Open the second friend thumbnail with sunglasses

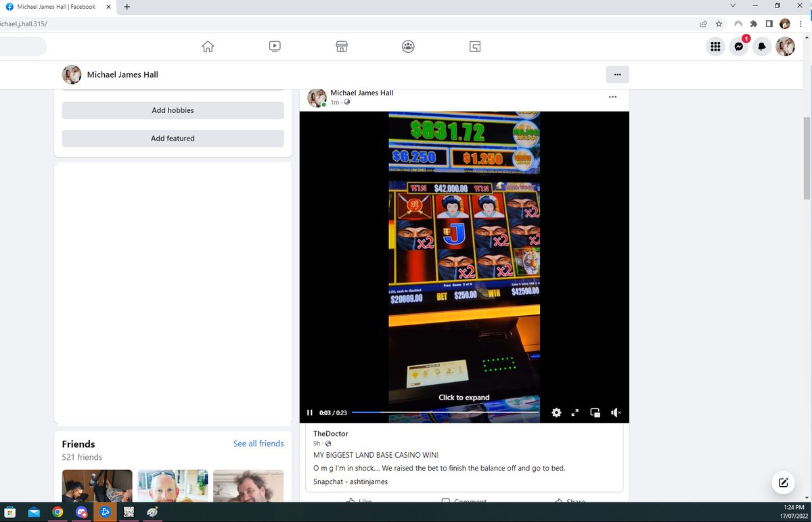173,485
